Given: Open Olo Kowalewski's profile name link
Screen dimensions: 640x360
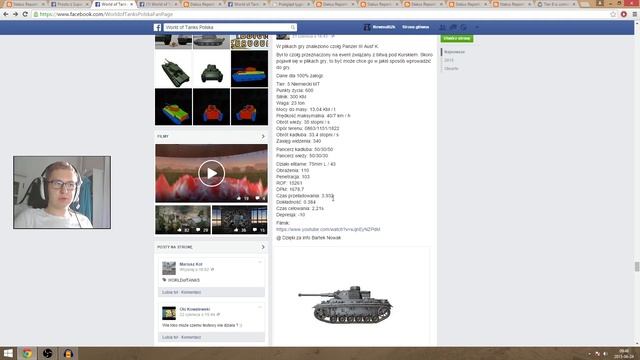Looking at the screenshot, I should point(195,309).
